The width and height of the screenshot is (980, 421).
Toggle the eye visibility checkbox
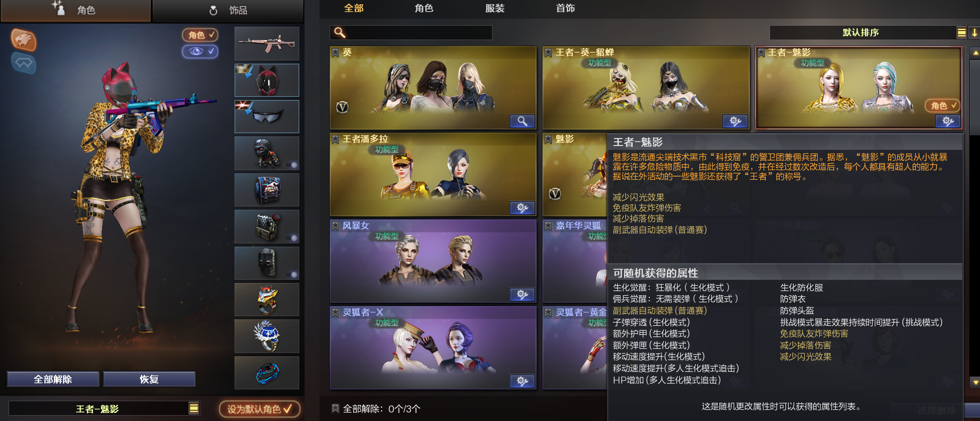coord(200,51)
